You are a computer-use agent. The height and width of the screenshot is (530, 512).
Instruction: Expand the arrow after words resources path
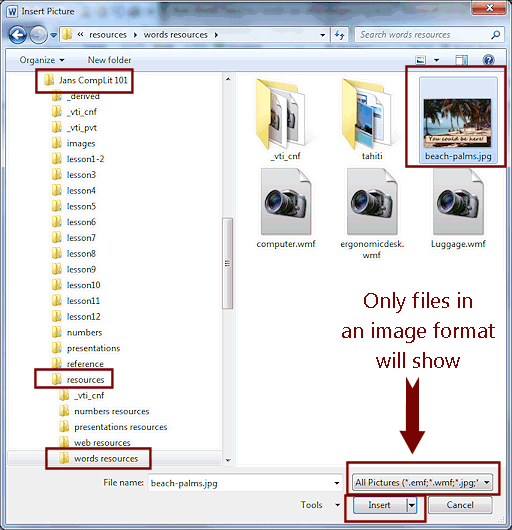coord(216,35)
